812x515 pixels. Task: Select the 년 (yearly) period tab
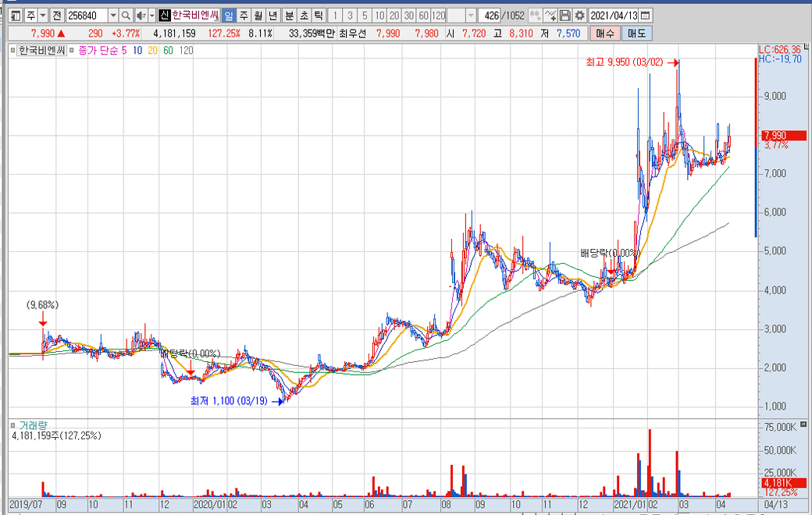pyautogui.click(x=272, y=16)
